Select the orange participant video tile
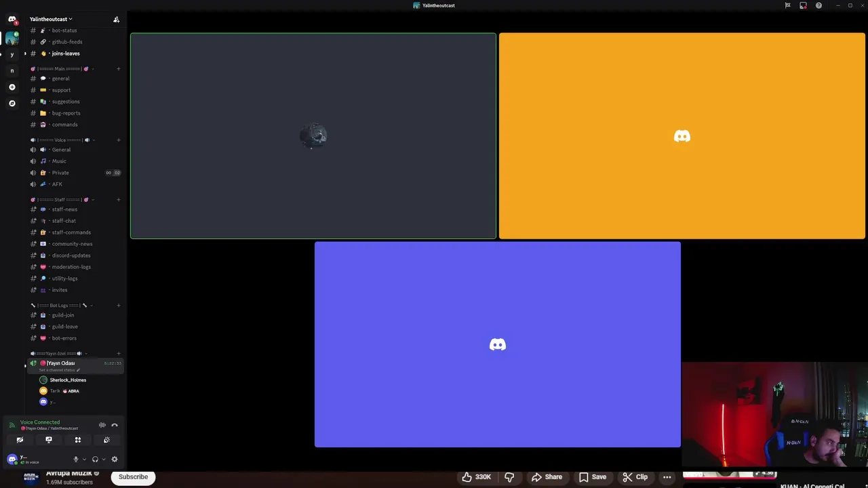Image resolution: width=868 pixels, height=488 pixels. point(682,136)
